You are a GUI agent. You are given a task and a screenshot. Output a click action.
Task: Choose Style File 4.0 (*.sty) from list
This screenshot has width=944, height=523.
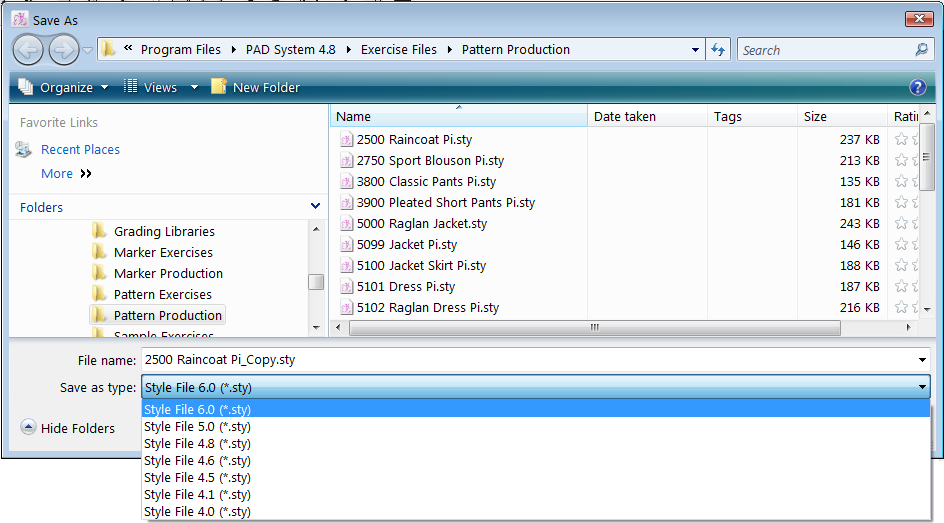tap(197, 512)
